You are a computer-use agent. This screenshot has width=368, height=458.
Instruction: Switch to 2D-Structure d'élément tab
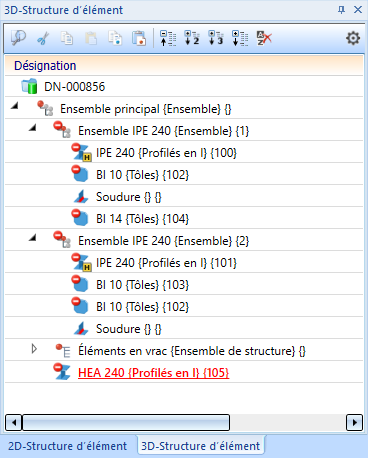68,446
